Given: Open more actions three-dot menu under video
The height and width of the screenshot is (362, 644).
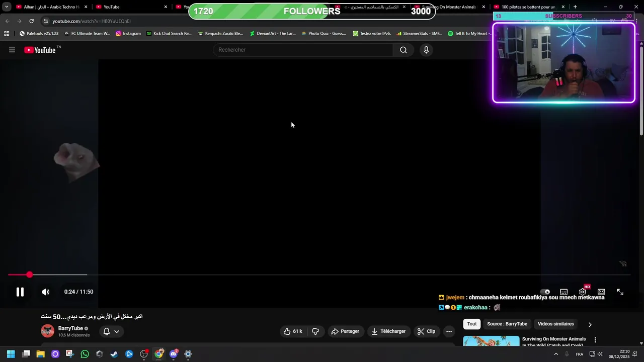Looking at the screenshot, I should point(449,331).
